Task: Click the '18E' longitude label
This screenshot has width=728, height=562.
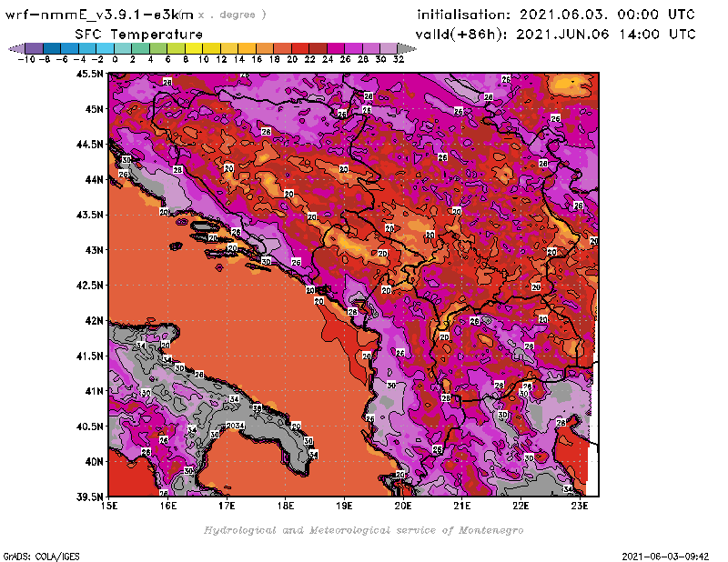Action: (286, 506)
